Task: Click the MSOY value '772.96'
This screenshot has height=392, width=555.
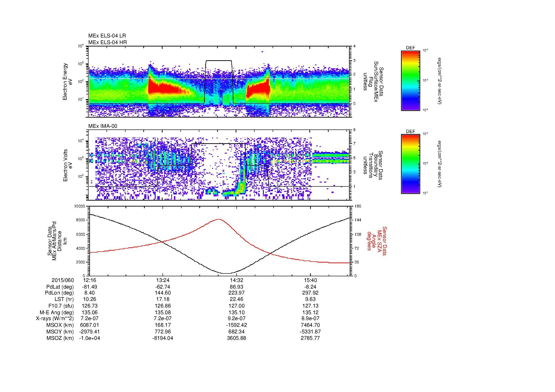Action: (163, 332)
